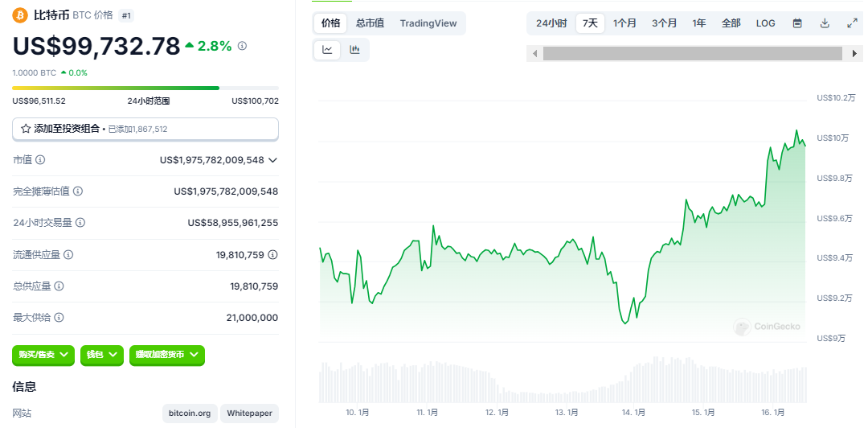
Task: Click the US$96,511.52 low value
Action: tap(39, 101)
